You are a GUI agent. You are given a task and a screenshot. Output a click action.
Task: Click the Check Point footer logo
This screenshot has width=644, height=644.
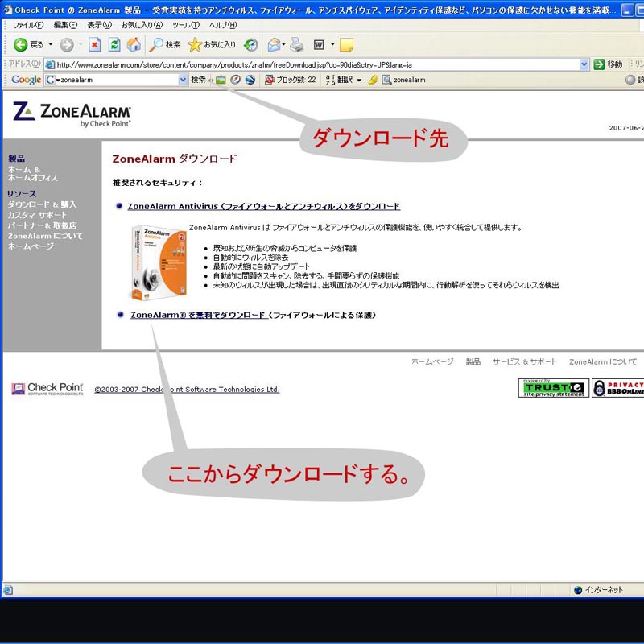point(47,389)
